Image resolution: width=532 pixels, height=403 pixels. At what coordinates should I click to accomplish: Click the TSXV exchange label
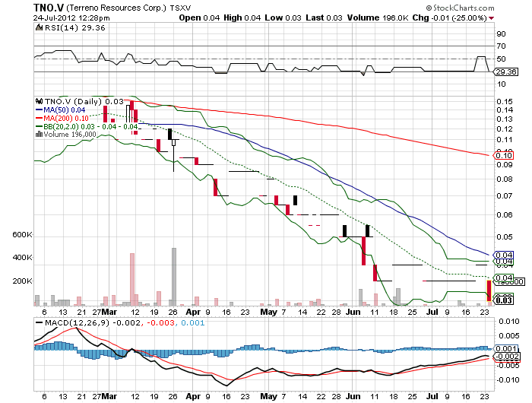182,8
